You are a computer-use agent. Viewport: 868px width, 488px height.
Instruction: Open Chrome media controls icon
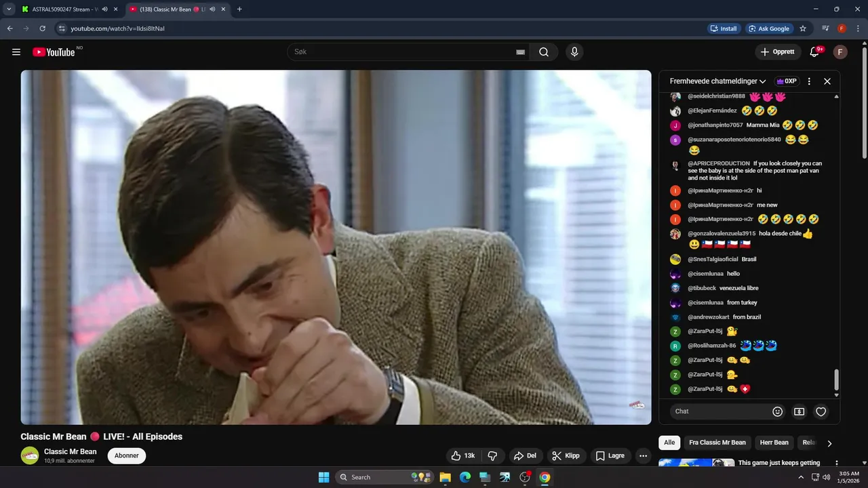coord(825,28)
